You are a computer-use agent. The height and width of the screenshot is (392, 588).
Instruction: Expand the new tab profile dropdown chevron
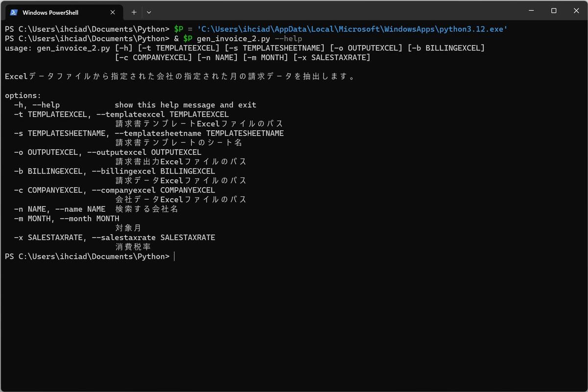[x=149, y=12]
